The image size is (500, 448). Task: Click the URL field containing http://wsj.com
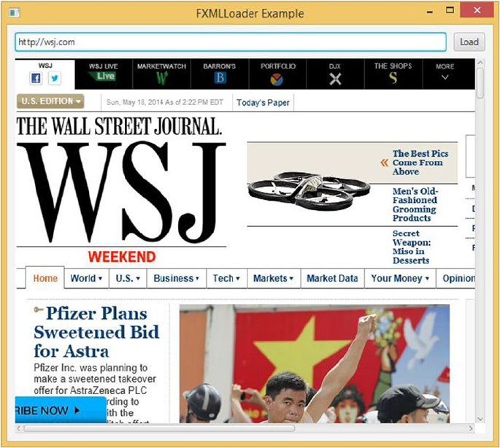click(x=231, y=42)
